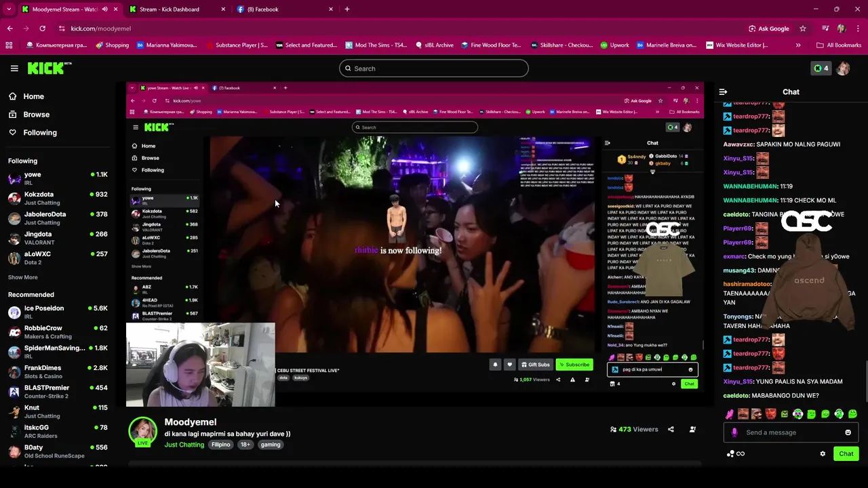Viewport: 868px width, 488px height.
Task: Open the tab search dropdown
Action: [x=9, y=9]
